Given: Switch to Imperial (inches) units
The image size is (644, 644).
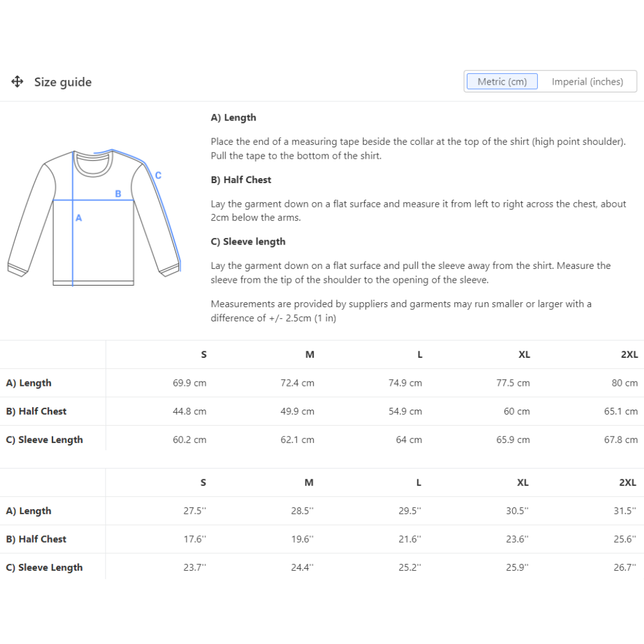Looking at the screenshot, I should pyautogui.click(x=587, y=82).
